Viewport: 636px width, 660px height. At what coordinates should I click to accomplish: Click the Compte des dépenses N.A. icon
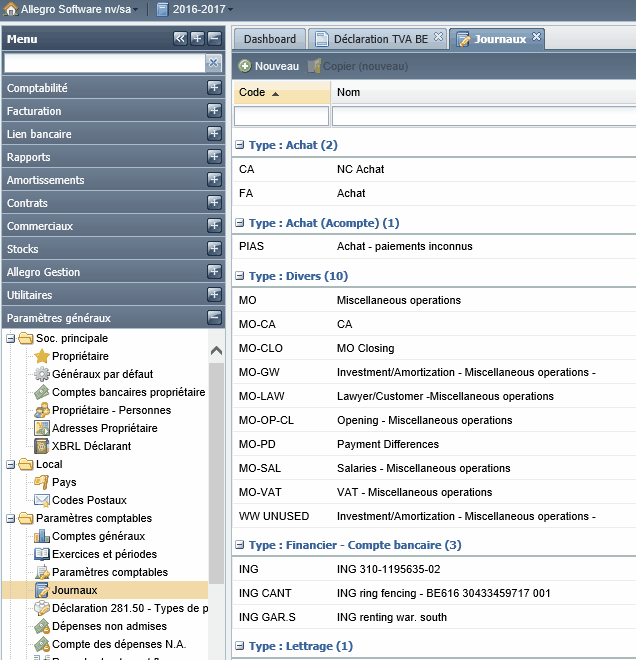point(42,644)
